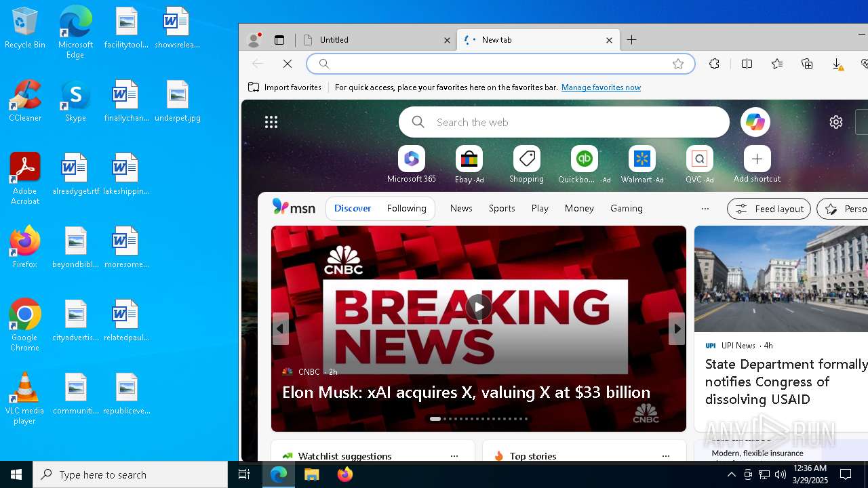This screenshot has height=488, width=868.
Task: Open the notification center icon
Action: click(846, 474)
